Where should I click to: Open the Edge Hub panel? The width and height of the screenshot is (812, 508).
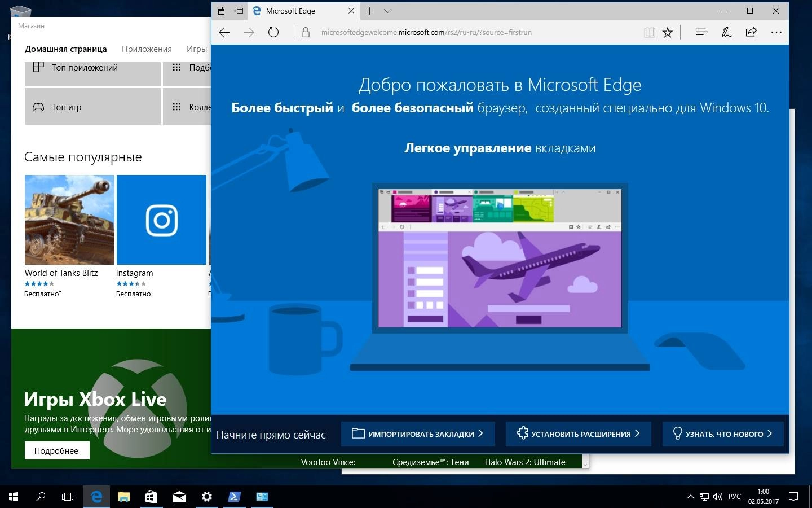coord(701,32)
